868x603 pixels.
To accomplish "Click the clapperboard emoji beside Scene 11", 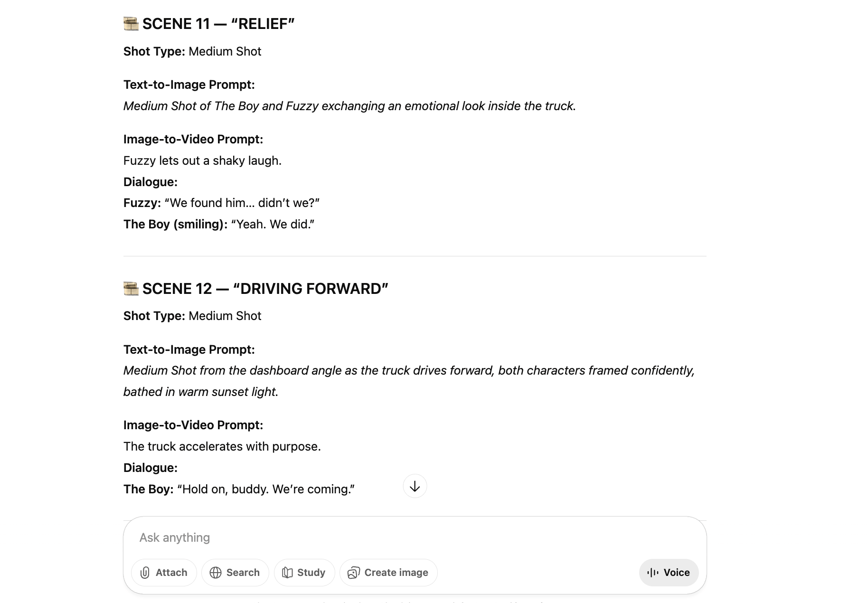I will [x=131, y=24].
